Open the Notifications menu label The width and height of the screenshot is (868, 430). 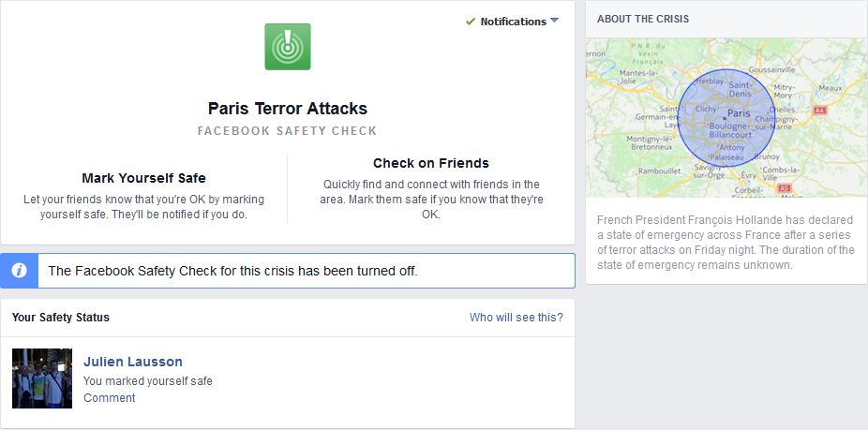[x=513, y=22]
